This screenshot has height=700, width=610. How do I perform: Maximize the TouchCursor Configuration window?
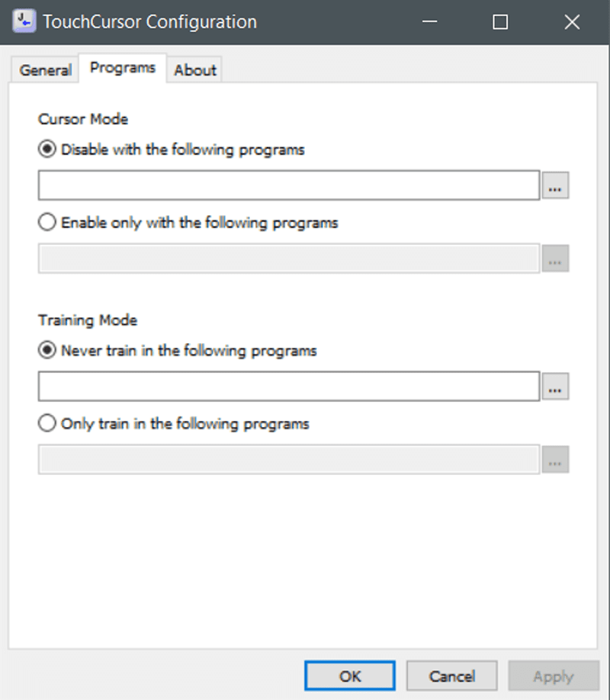[x=500, y=22]
